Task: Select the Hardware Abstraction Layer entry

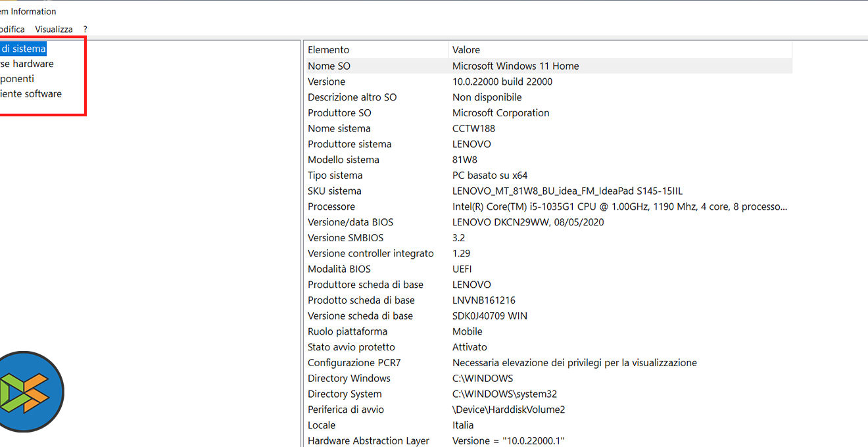Action: point(369,441)
